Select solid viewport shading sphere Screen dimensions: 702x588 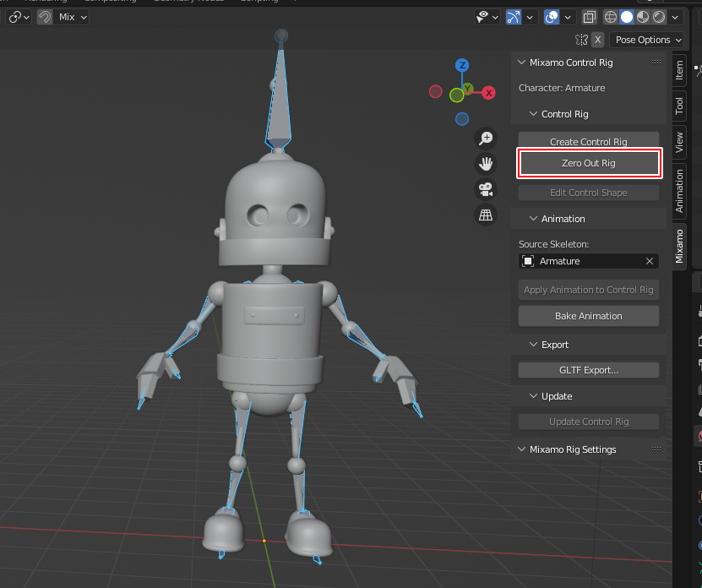pos(627,17)
